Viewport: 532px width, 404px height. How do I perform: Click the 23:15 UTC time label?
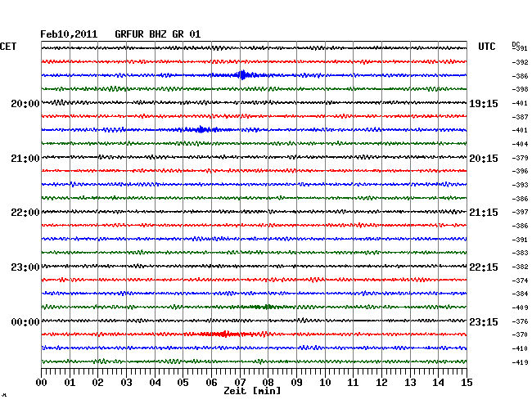[x=484, y=321]
